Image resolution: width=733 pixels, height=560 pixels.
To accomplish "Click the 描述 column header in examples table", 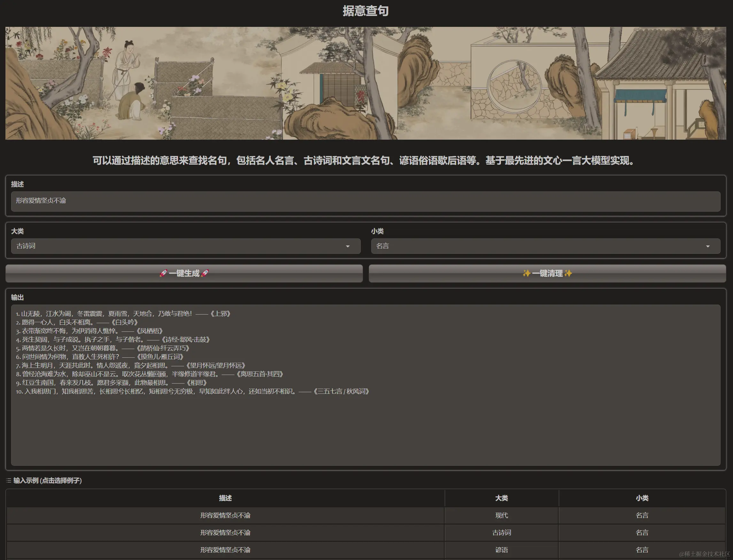I will point(225,498).
